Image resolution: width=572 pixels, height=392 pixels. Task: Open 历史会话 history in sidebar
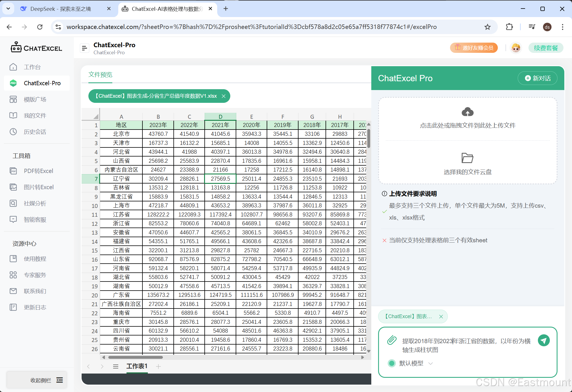pyautogui.click(x=35, y=132)
